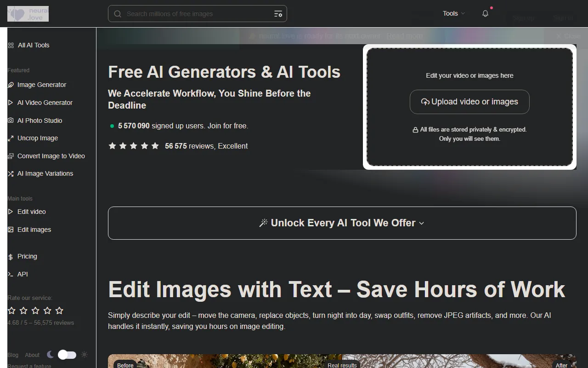Expand Unlock Every AI Tool We Offer
The width and height of the screenshot is (588, 368).
tap(342, 223)
